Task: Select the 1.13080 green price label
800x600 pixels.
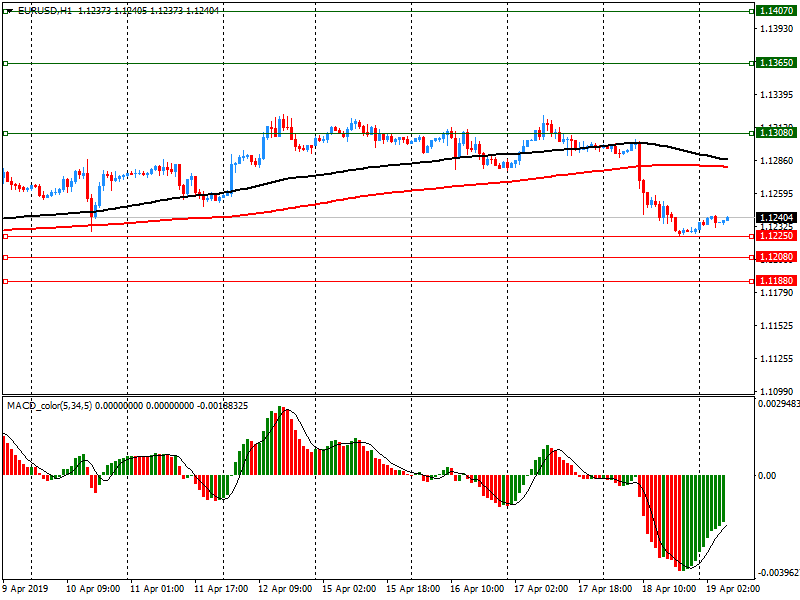Action: pos(776,133)
